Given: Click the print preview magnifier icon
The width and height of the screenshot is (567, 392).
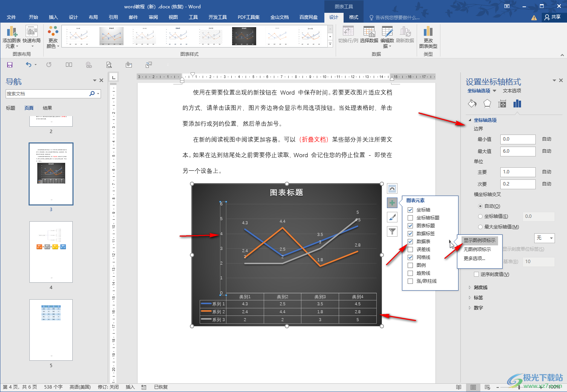Looking at the screenshot, I should [109, 65].
